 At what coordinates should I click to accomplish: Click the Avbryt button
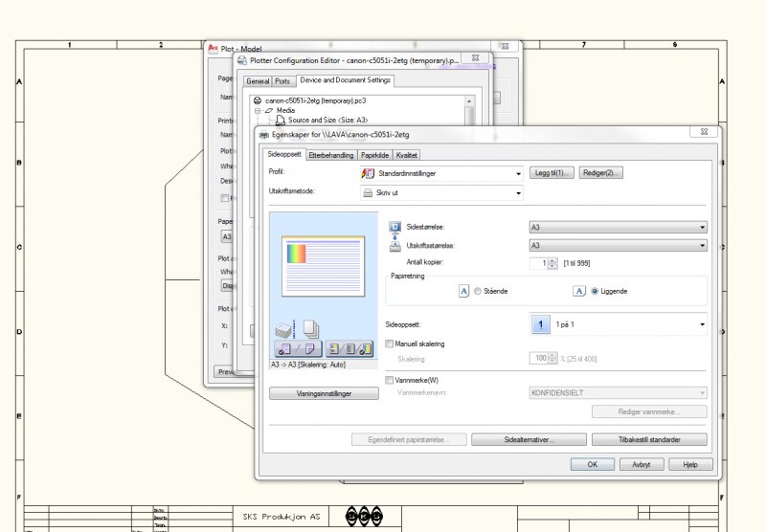point(642,465)
